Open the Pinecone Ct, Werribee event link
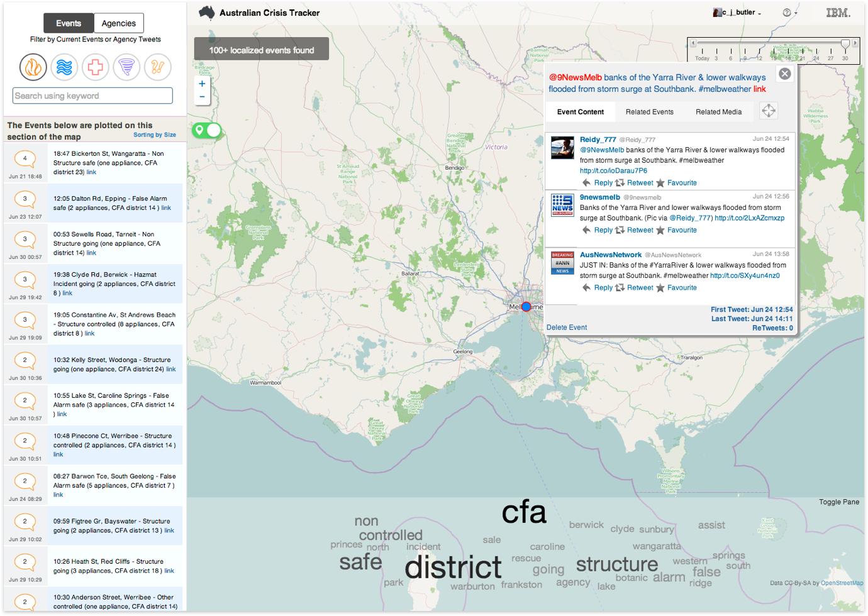The height and width of the screenshot is (616, 868). pyautogui.click(x=58, y=454)
